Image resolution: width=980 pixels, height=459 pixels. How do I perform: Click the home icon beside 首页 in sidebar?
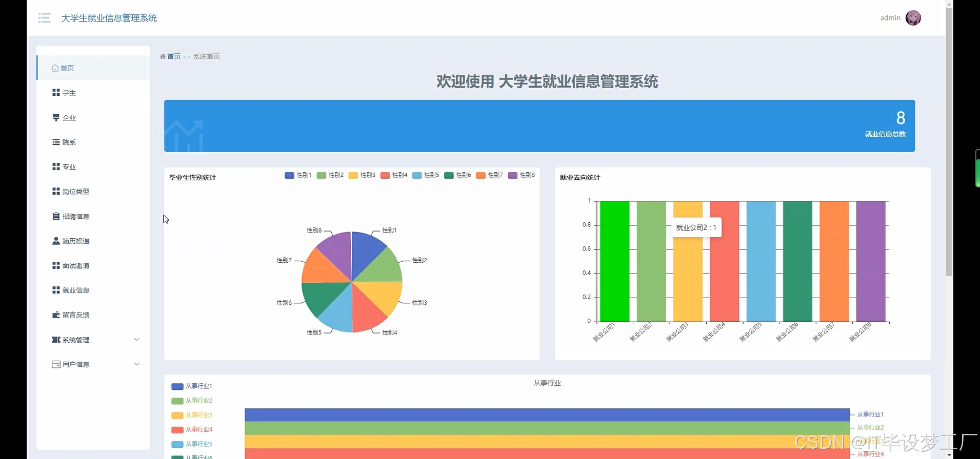(x=55, y=68)
